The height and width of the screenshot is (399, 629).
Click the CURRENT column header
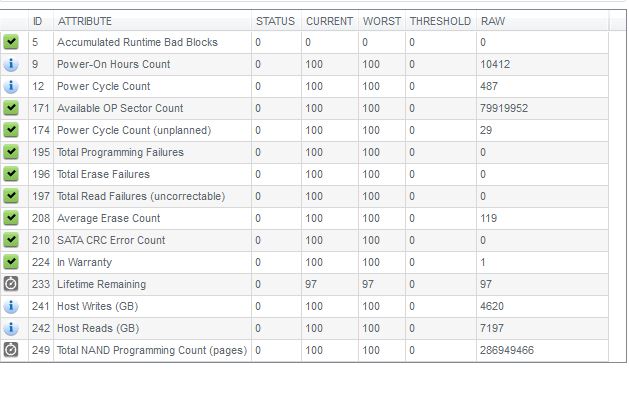(x=330, y=21)
